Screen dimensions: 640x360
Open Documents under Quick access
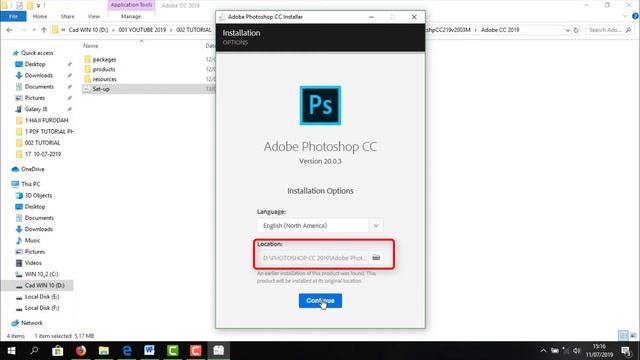(x=39, y=87)
